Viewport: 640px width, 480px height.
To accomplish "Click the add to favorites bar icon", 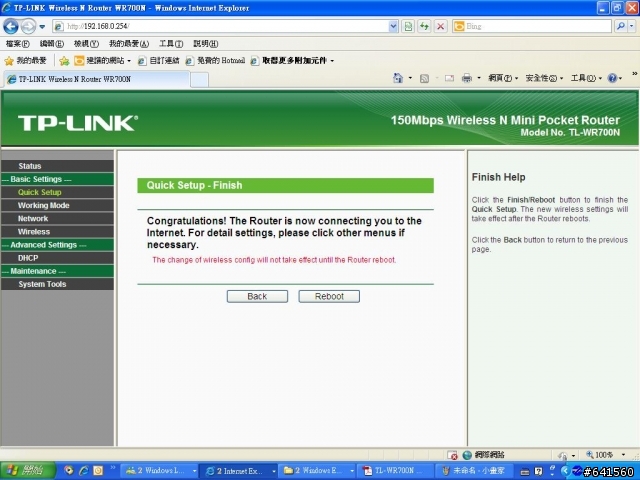I will coord(64,61).
